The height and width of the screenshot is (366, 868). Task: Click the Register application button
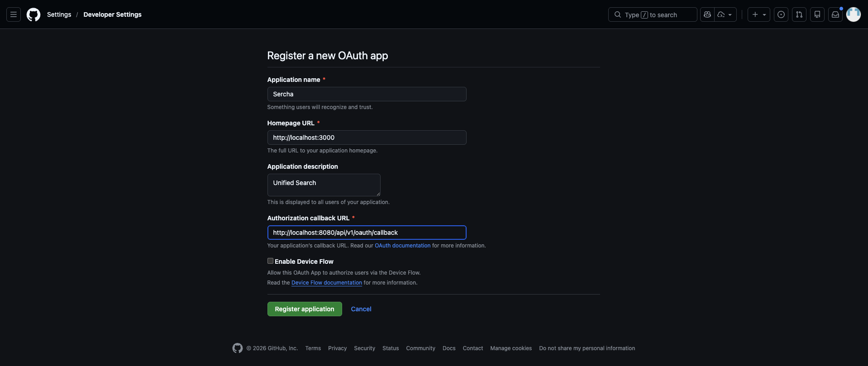[x=305, y=309]
